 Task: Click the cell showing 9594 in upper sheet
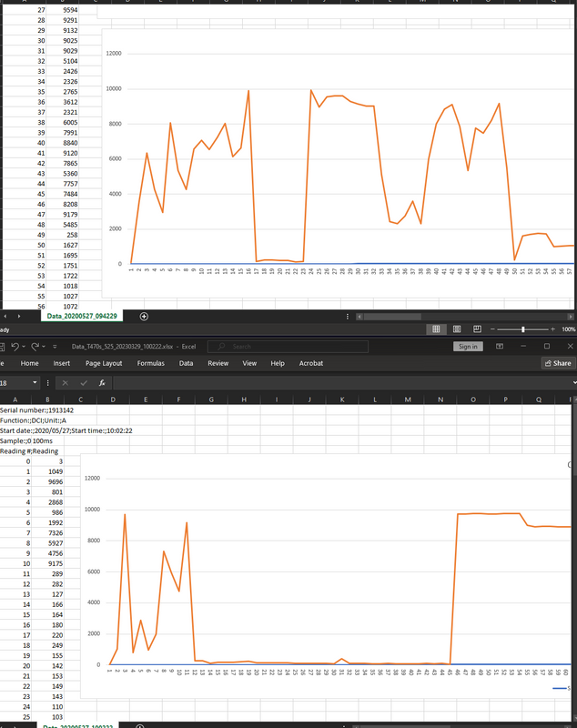click(65, 10)
